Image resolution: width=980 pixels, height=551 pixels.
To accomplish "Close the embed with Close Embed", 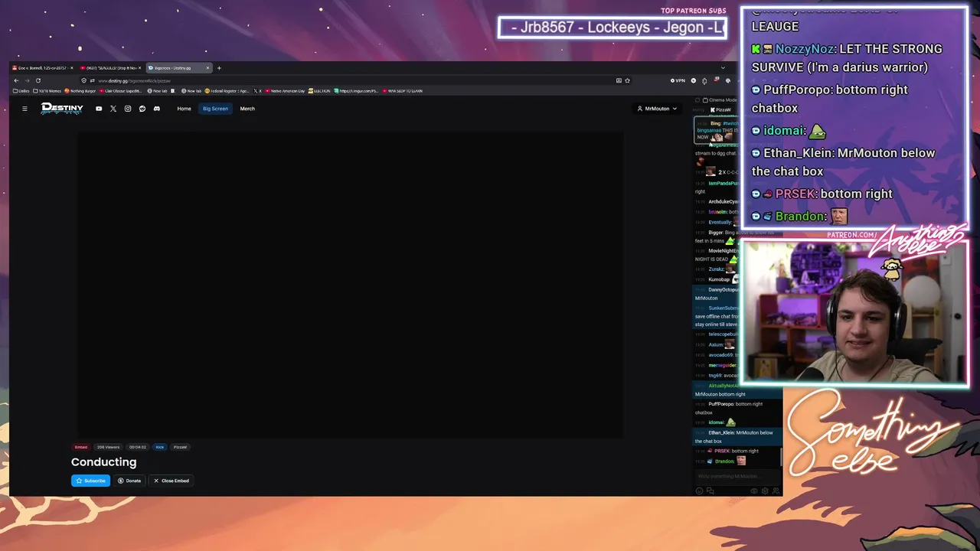I will pos(171,481).
